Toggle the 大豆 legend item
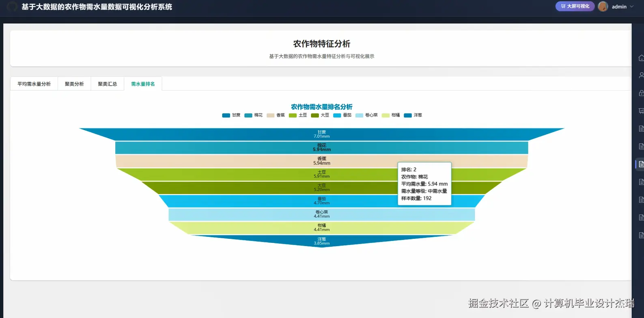Image resolution: width=644 pixels, height=318 pixels. point(320,115)
